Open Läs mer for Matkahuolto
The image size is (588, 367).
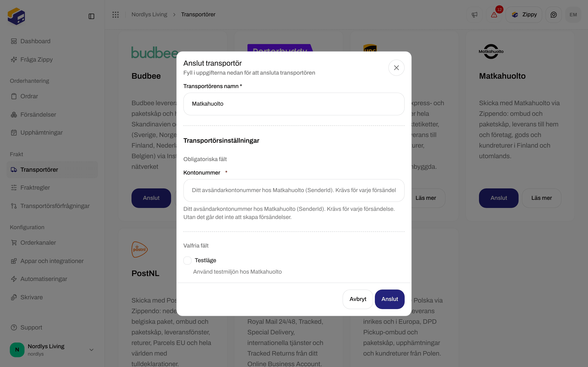(541, 198)
